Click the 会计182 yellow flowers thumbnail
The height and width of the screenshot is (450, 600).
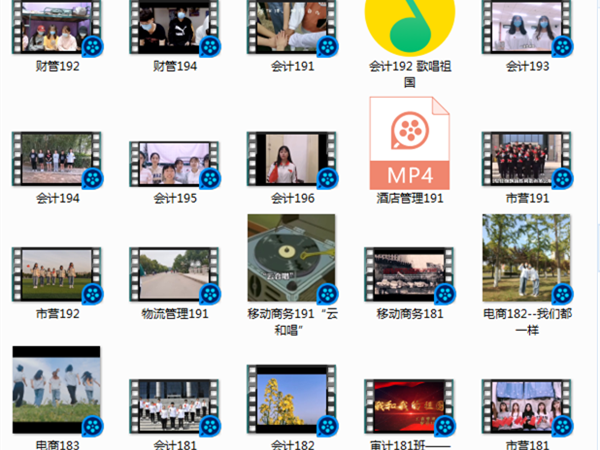pyautogui.click(x=291, y=403)
